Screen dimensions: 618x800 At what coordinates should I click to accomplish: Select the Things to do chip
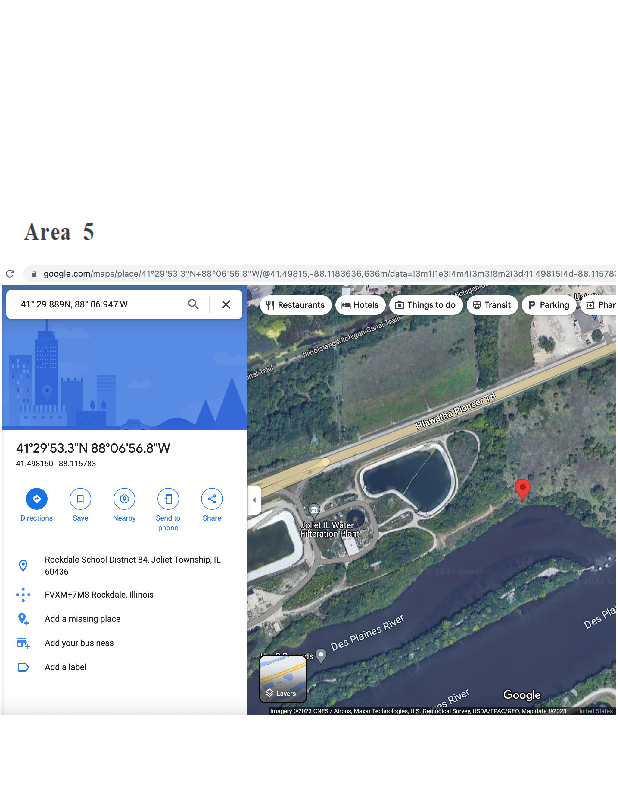[426, 305]
